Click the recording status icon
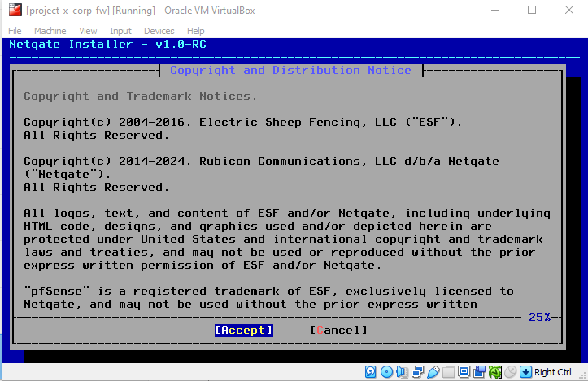 point(479,372)
